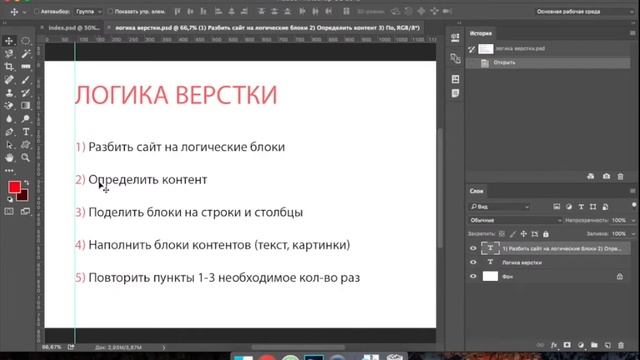Select the Pen tool
The height and width of the screenshot is (360, 640).
9,132
